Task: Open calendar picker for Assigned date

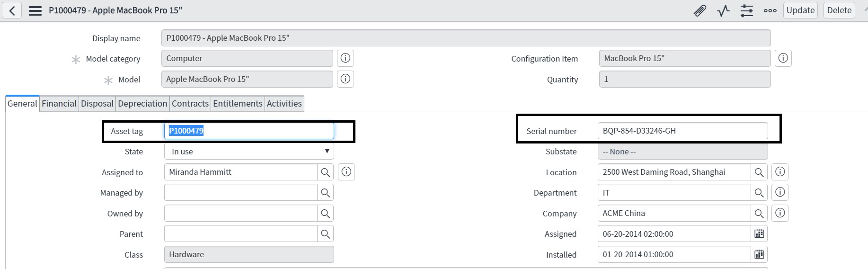Action: coord(759,234)
